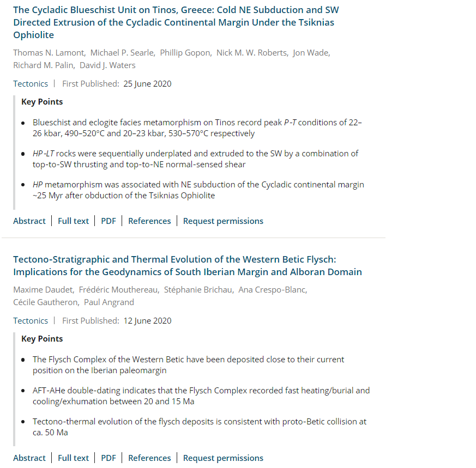Open author Thomas N. Lamont's page

[x=49, y=53]
